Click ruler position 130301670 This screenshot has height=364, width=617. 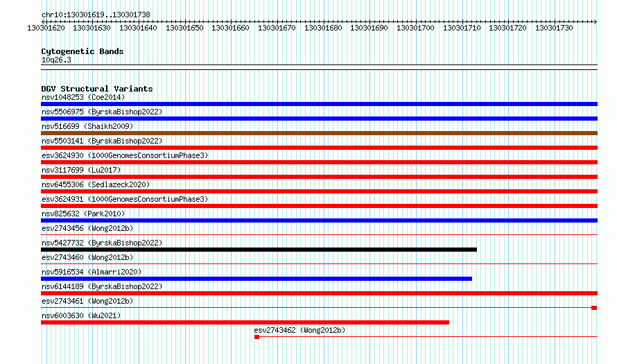point(277,28)
